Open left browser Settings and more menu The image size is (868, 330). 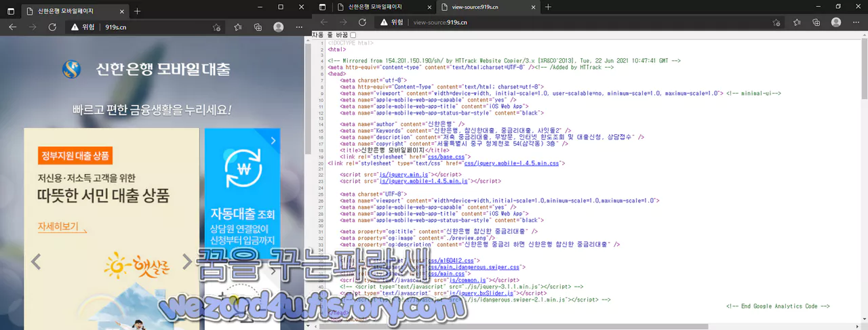pos(298,27)
